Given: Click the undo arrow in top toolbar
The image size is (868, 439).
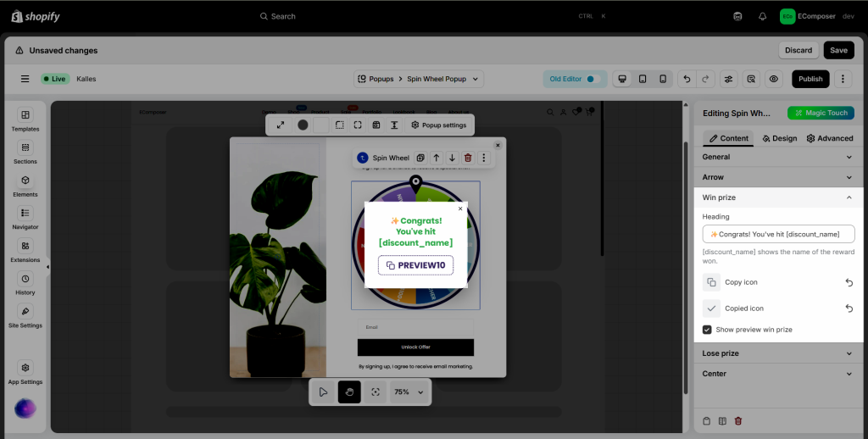Looking at the screenshot, I should click(x=687, y=79).
